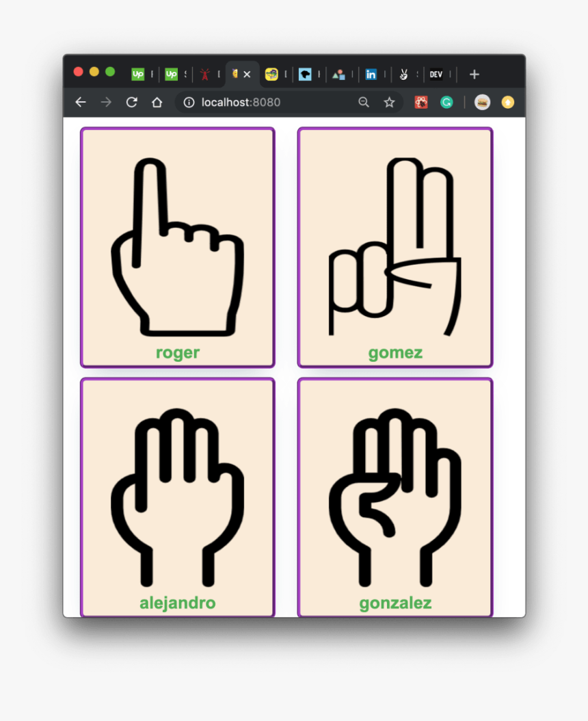Switch to the first Upwork tab
The height and width of the screenshot is (721, 588).
coord(138,75)
